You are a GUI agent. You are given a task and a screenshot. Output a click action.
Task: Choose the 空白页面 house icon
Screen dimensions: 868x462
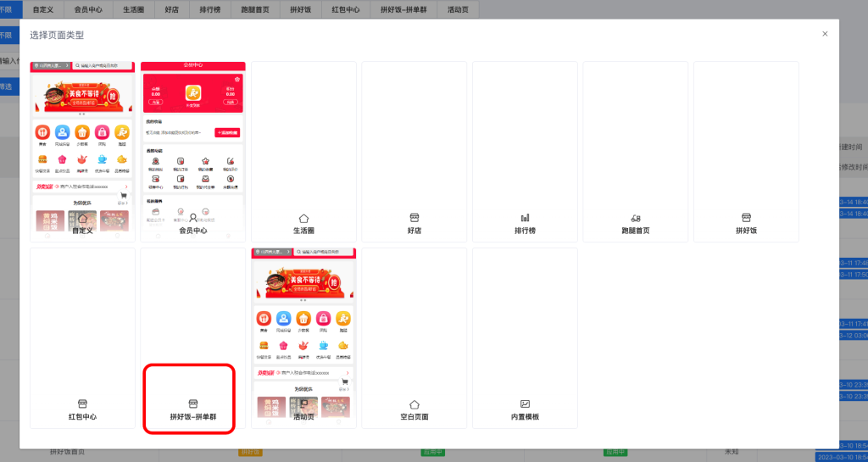point(415,404)
